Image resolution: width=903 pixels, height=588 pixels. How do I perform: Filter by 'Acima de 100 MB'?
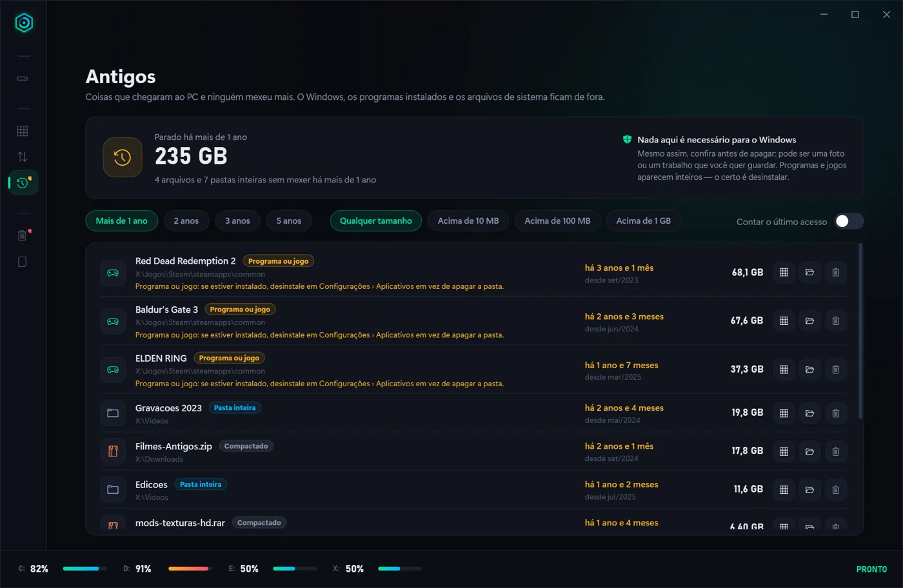tap(557, 220)
